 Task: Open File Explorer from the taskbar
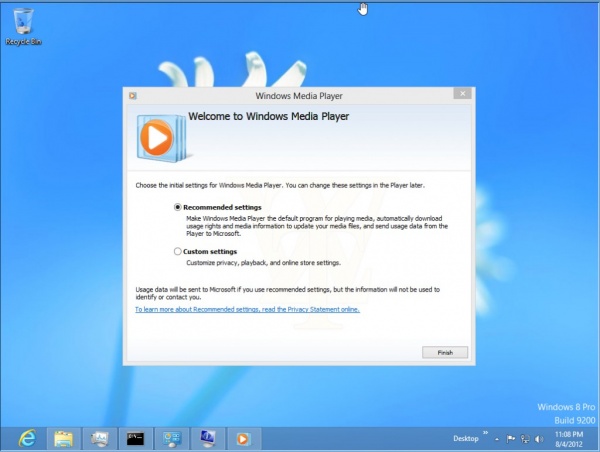(64, 439)
